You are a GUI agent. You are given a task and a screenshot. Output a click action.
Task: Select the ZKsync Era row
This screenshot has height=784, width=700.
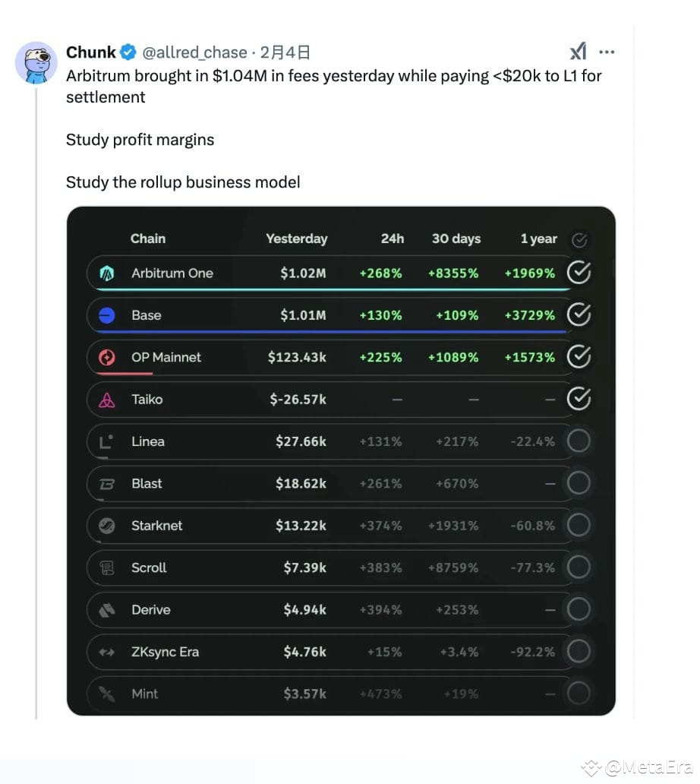(x=330, y=652)
